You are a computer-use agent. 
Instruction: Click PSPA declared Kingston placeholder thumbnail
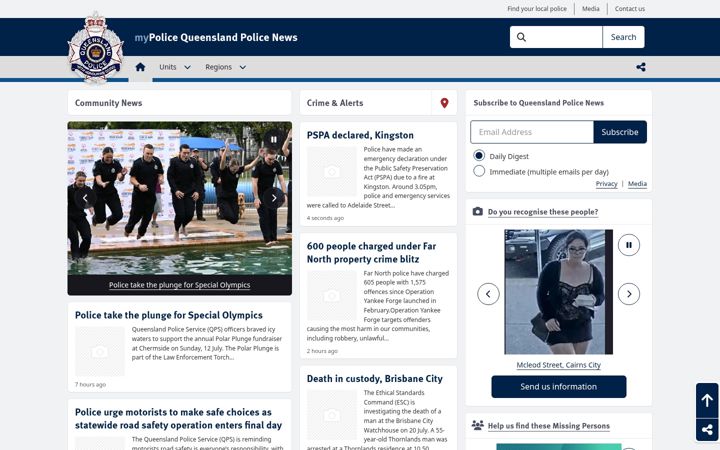(332, 172)
